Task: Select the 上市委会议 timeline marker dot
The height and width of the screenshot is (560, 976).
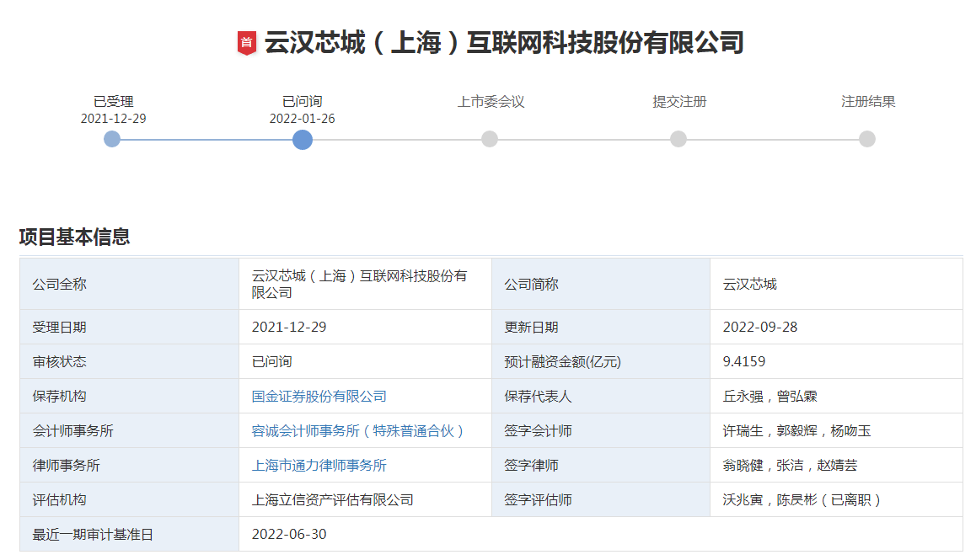Action: (490, 139)
